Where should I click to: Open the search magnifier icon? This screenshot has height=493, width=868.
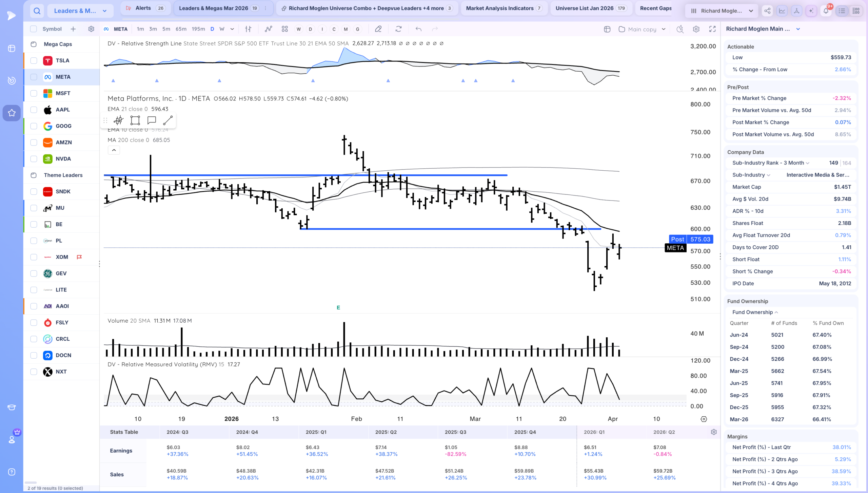[37, 11]
